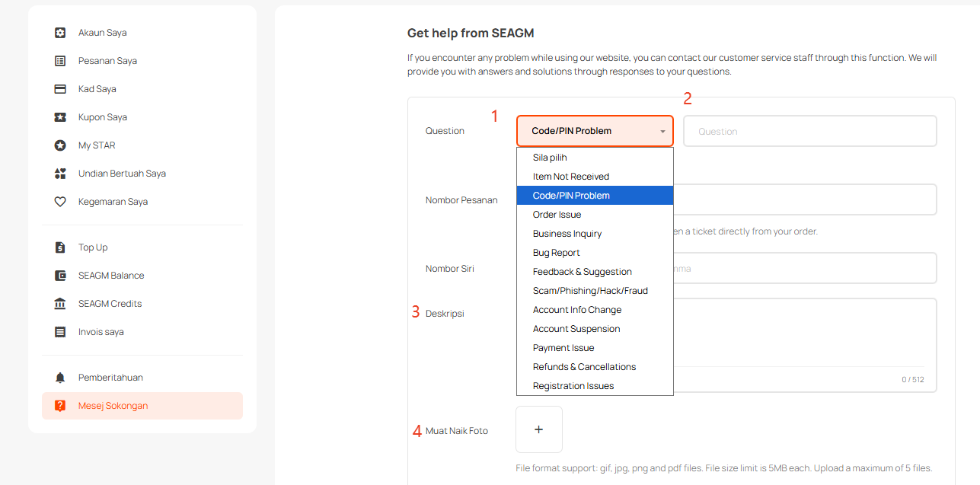The width and height of the screenshot is (980, 485).
Task: Click the Pesanan Saya list icon
Action: click(x=60, y=61)
